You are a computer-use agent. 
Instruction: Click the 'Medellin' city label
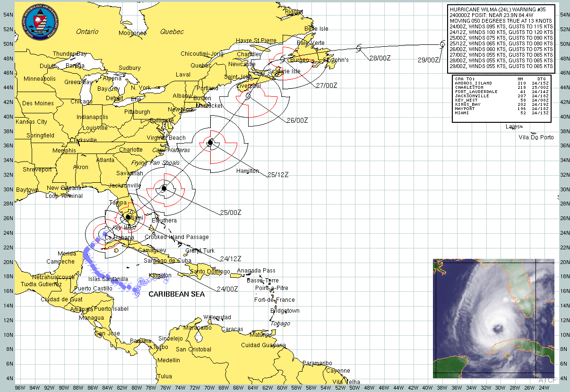pos(169,360)
